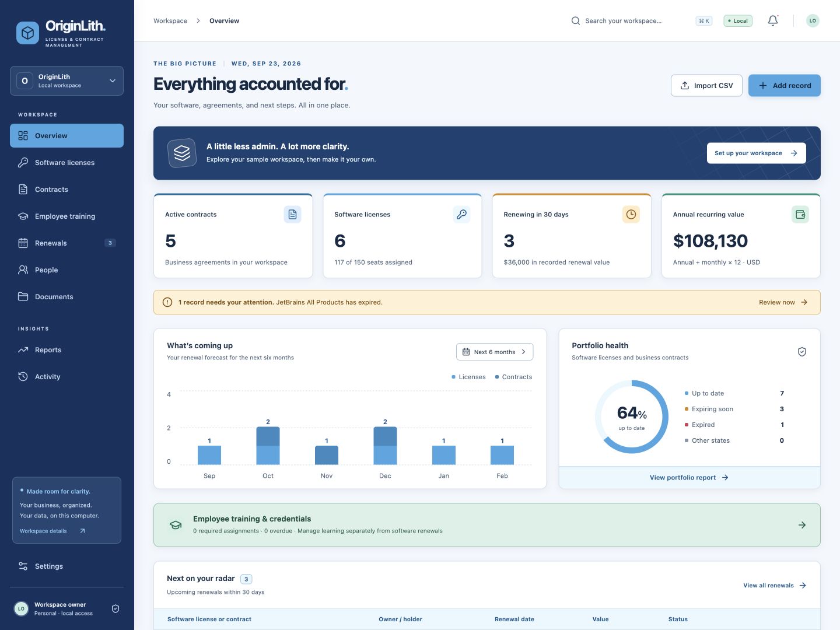840x630 pixels.
Task: Open the Workspace details link
Action: tap(52, 531)
